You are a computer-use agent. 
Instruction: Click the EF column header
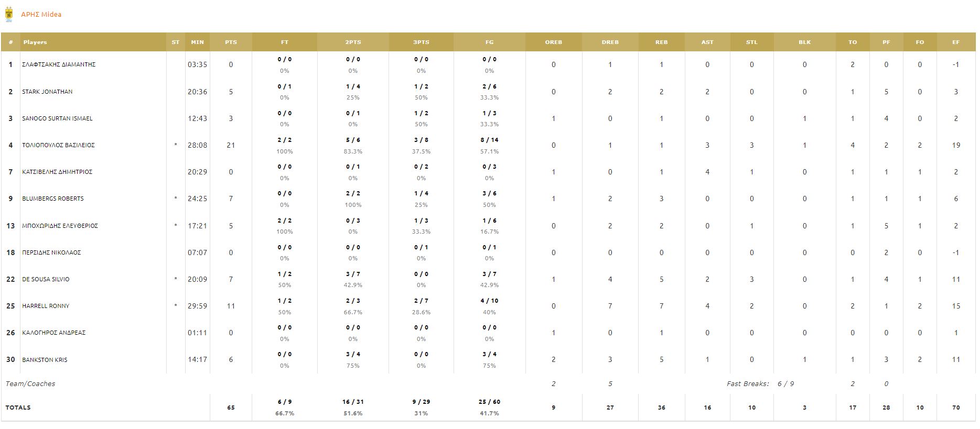coord(956,42)
